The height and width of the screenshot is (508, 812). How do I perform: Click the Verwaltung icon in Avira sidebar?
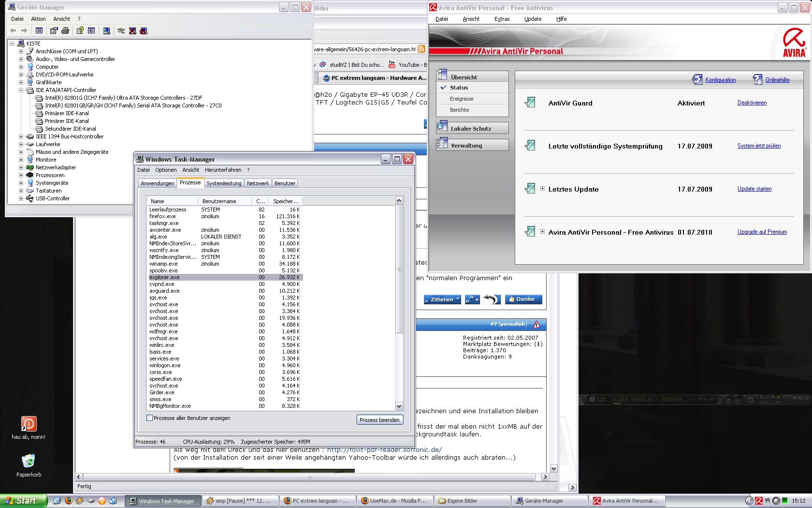442,144
